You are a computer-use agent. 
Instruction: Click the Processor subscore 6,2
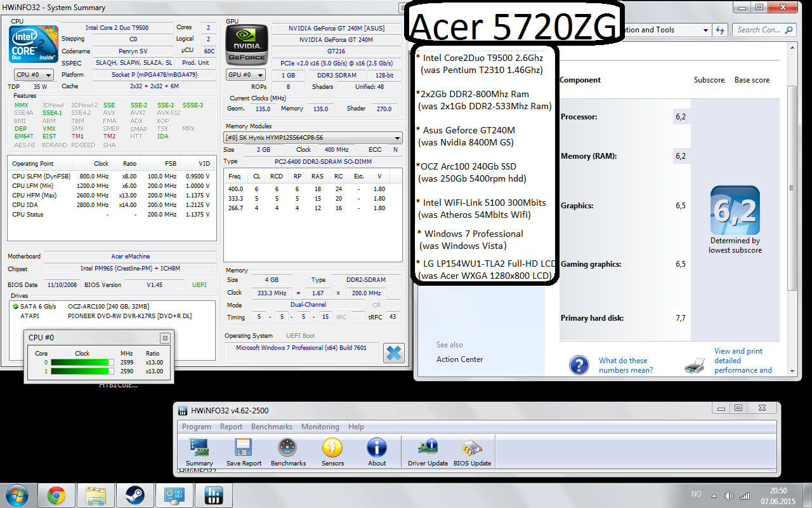[x=681, y=117]
